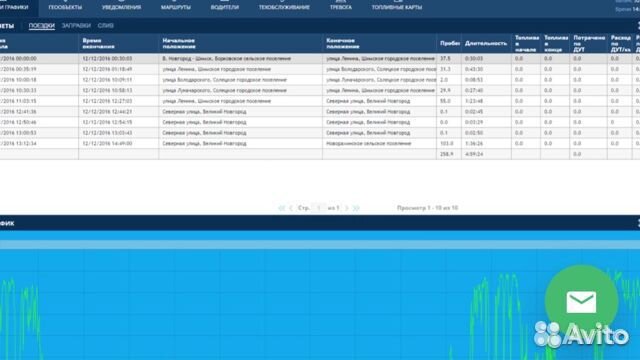Sort by Длительность column header
Viewport: 640px width, 360px height.
point(486,43)
